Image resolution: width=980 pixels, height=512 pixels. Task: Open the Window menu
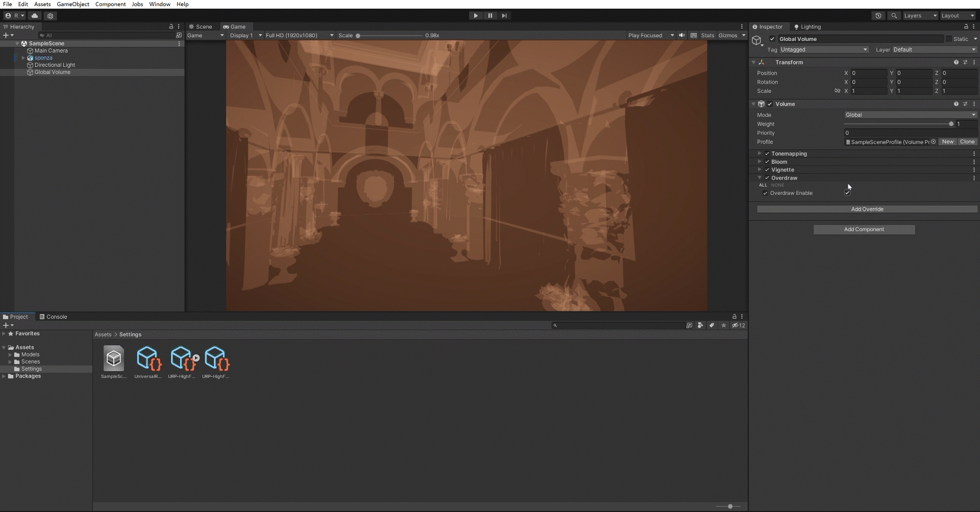point(160,4)
